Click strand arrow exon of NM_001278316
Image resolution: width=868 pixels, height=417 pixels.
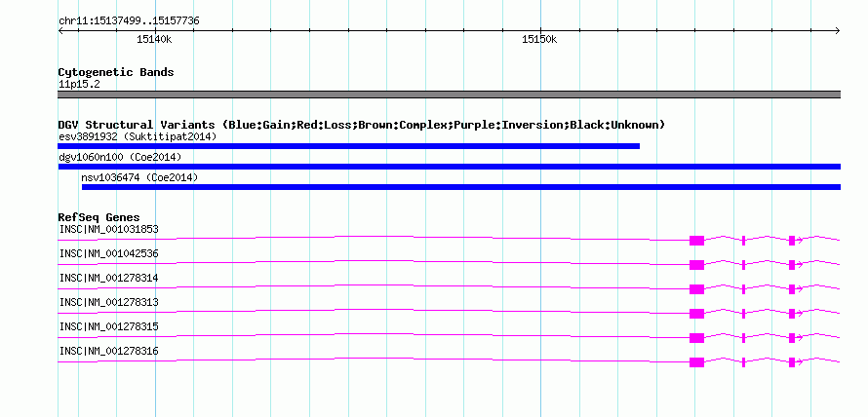[x=792, y=362]
